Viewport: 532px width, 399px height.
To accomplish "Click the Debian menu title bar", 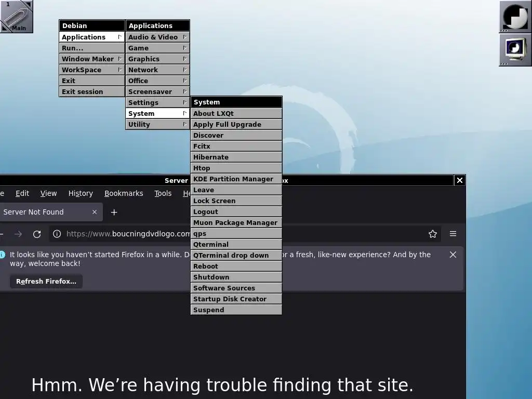I will click(91, 25).
